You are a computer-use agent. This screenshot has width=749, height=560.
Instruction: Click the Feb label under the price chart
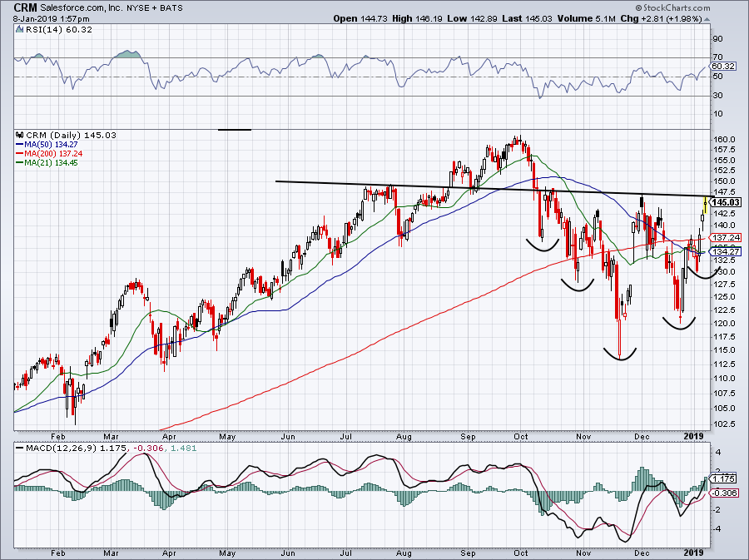57,437
